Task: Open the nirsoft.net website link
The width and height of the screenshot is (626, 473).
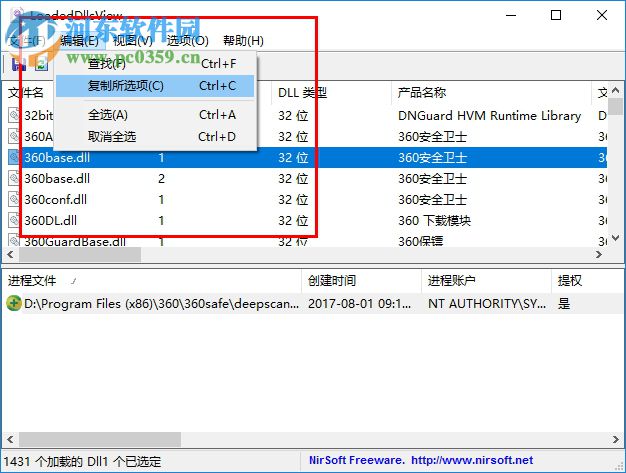Action: tap(472, 460)
